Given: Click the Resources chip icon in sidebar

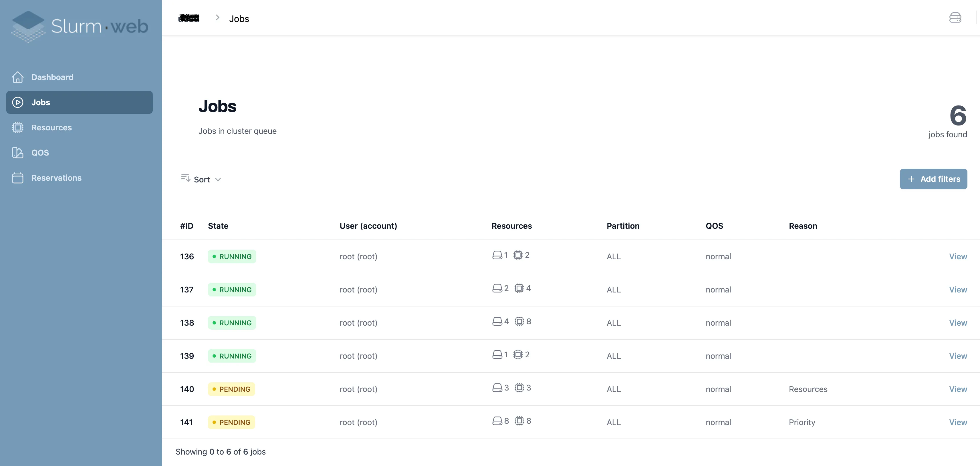Looking at the screenshot, I should pyautogui.click(x=17, y=127).
